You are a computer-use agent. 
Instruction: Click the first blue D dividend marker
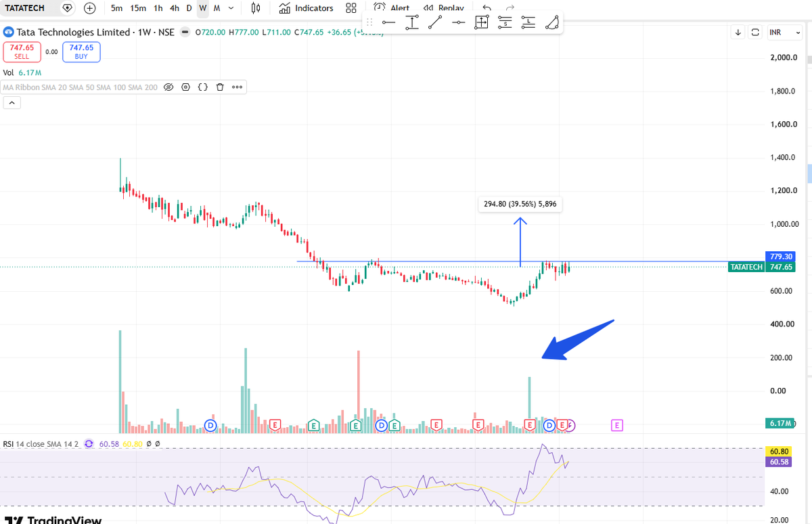point(210,425)
